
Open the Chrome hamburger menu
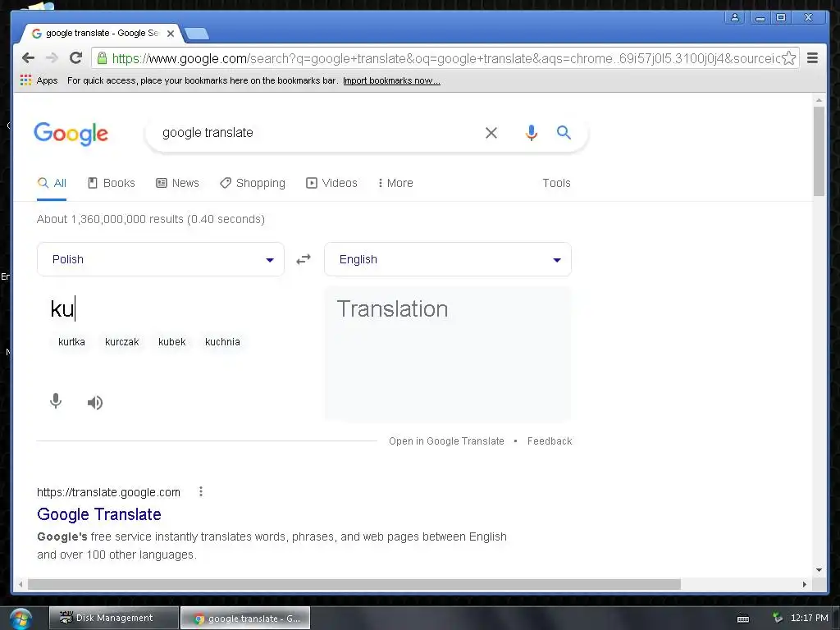click(x=812, y=58)
